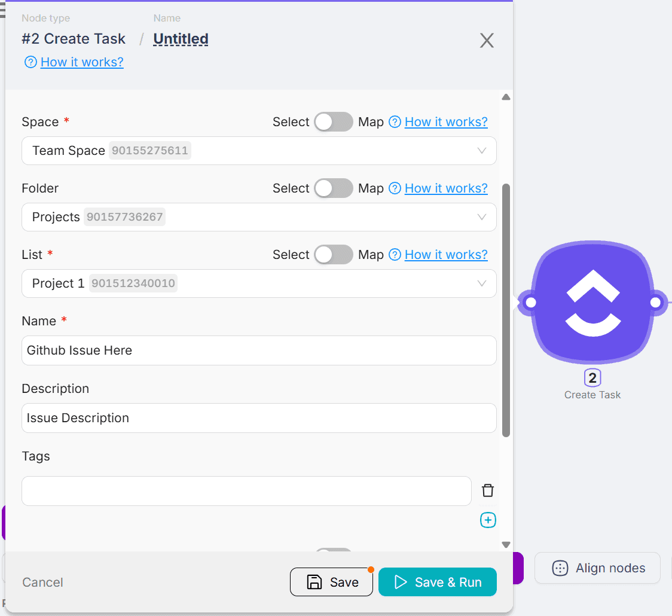This screenshot has width=672, height=616.
Task: Toggle Space field from Select to Map
Action: point(334,122)
